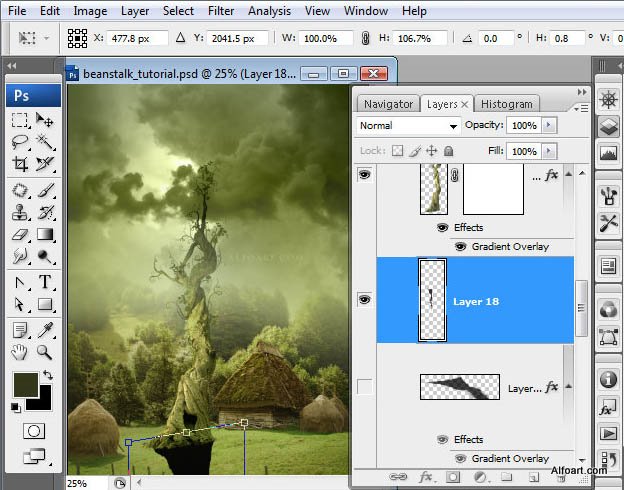This screenshot has height=490, width=624.
Task: Switch to the Histogram tab
Action: point(507,104)
